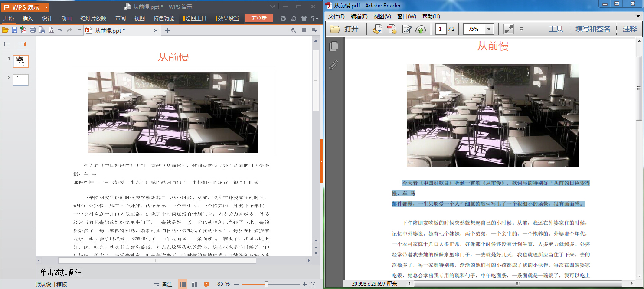Switch to normal view icon in WPS status bar
This screenshot has height=289, width=644.
click(183, 284)
